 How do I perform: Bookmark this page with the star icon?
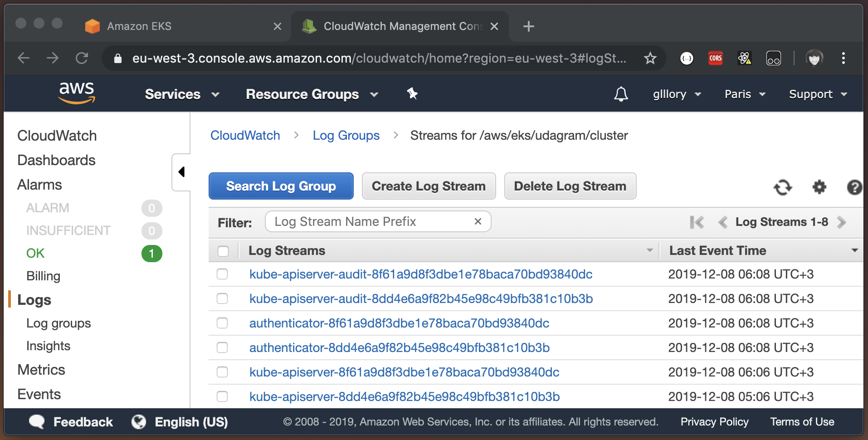click(x=650, y=58)
